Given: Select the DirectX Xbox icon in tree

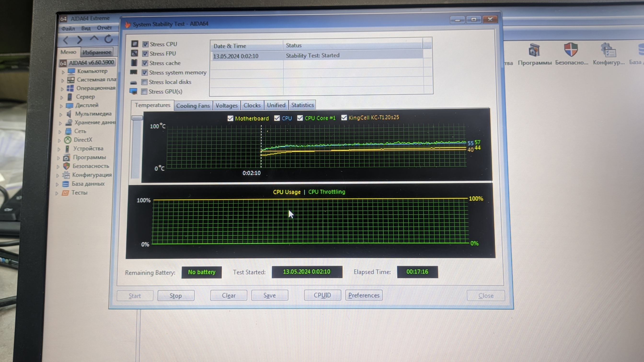Looking at the screenshot, I should pyautogui.click(x=68, y=140).
